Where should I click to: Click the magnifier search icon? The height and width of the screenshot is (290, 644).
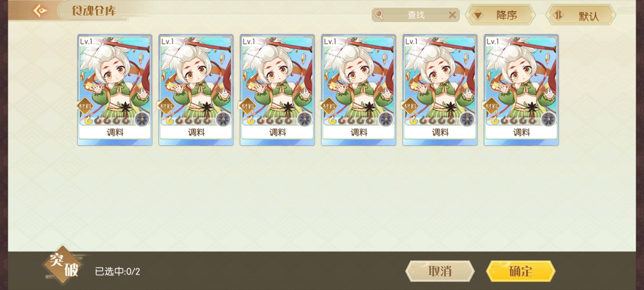pos(379,15)
